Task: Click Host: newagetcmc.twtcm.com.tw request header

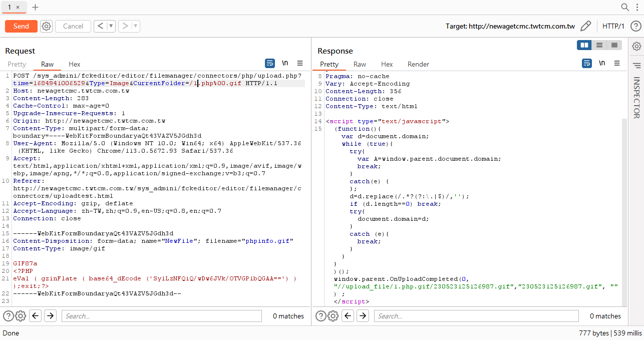Action: coord(71,91)
